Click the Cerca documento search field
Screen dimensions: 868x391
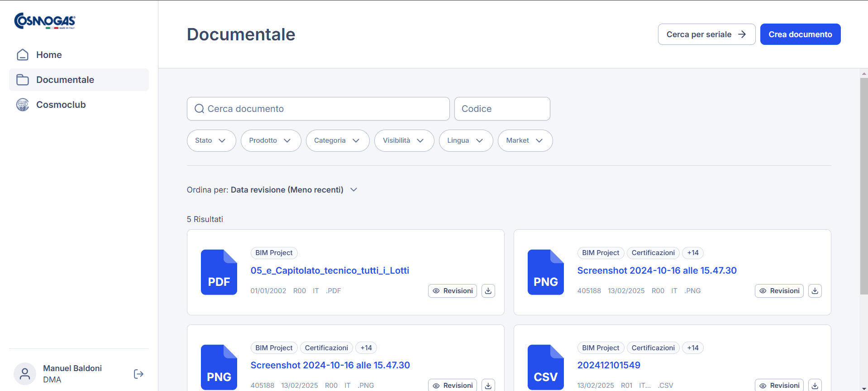(318, 109)
